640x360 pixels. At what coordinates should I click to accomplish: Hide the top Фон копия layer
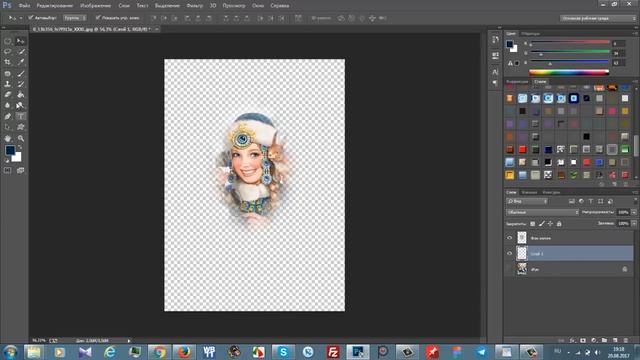[x=509, y=238]
